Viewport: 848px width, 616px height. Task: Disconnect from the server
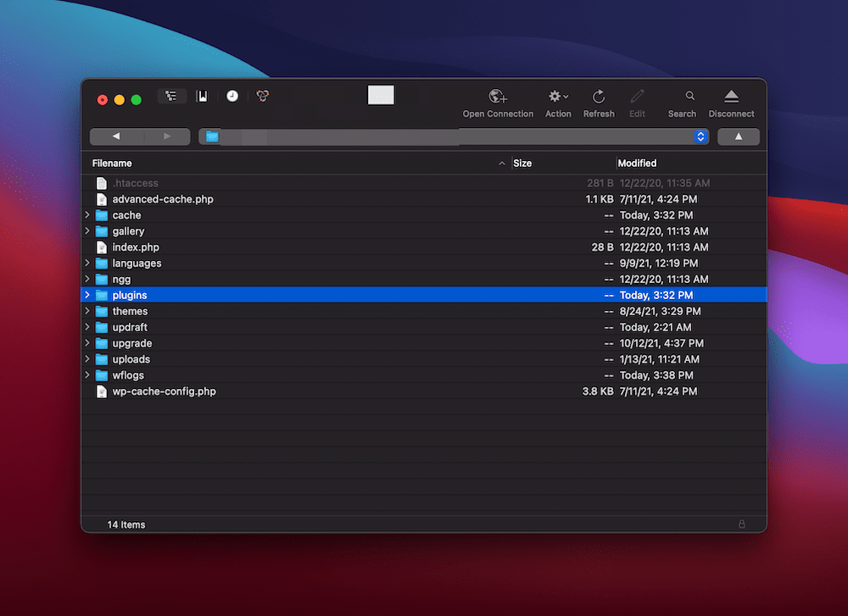(731, 97)
